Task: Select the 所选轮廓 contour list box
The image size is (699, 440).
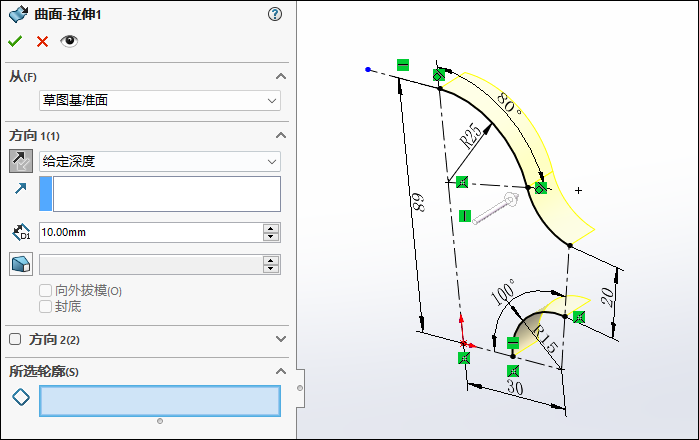Action: [x=160, y=401]
